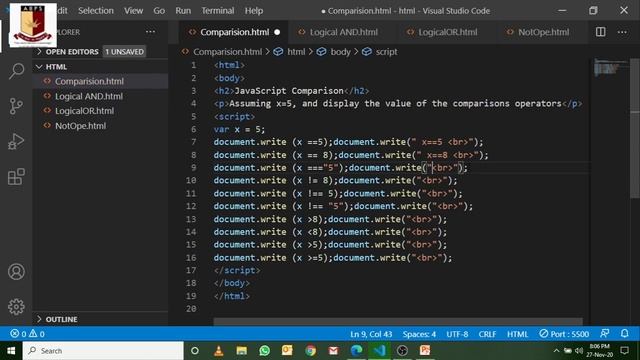Click the taskbar clock showing 8:06 PM

[600, 351]
